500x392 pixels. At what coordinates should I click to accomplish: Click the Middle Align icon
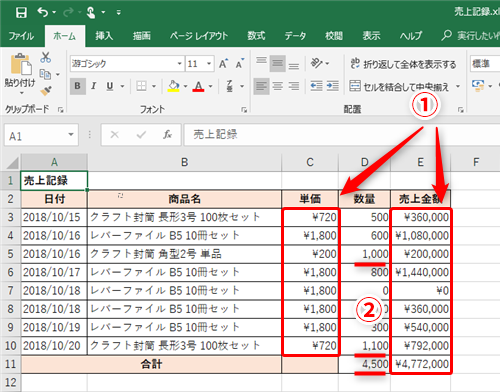(x=277, y=63)
